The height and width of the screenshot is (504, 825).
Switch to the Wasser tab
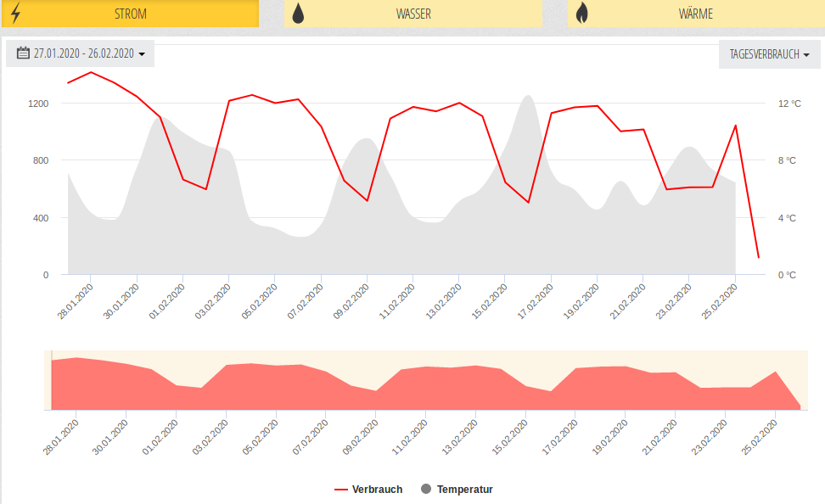click(413, 14)
